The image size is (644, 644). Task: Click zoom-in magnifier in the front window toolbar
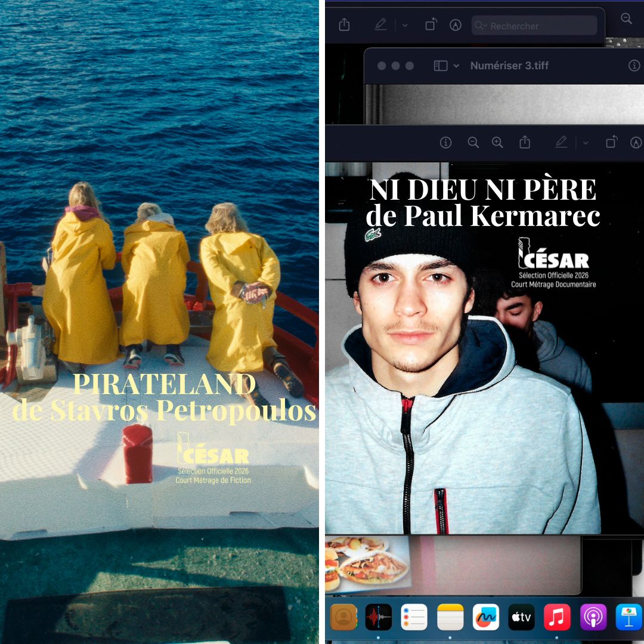coord(497,143)
